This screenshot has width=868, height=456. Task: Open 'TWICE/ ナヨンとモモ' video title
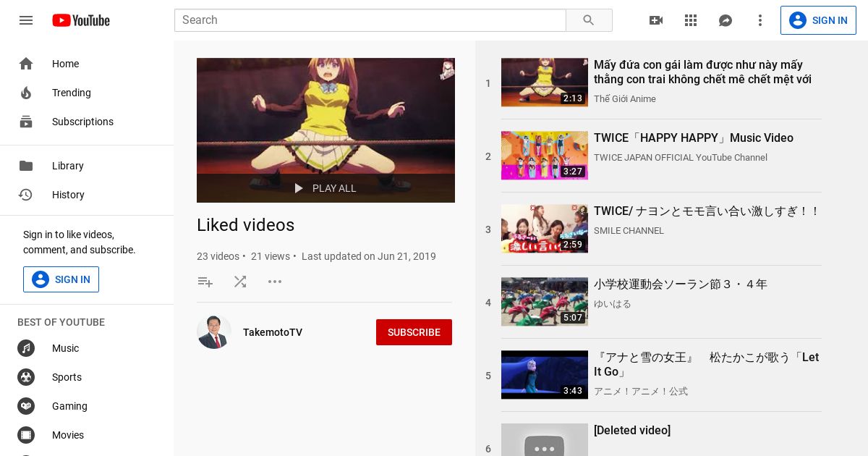[707, 211]
